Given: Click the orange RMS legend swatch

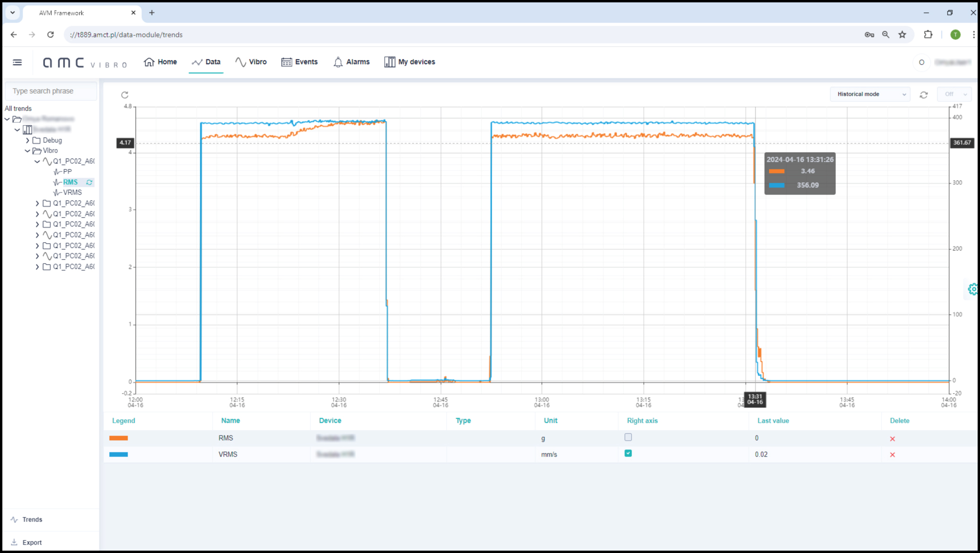Looking at the screenshot, I should [x=119, y=438].
